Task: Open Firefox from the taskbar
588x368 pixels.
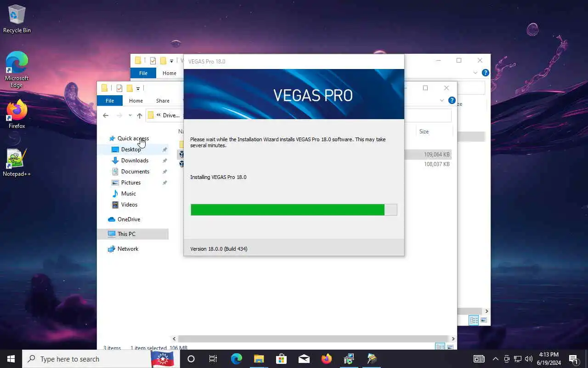Action: point(327,359)
